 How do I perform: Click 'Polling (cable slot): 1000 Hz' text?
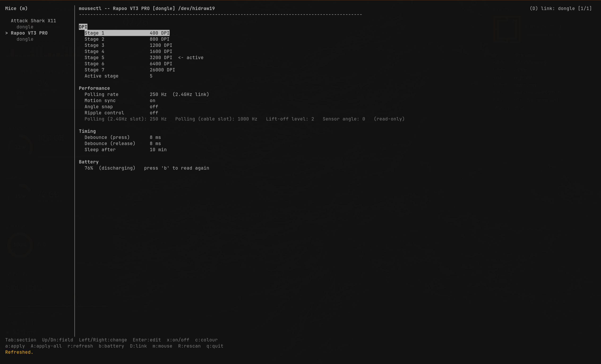(216, 119)
